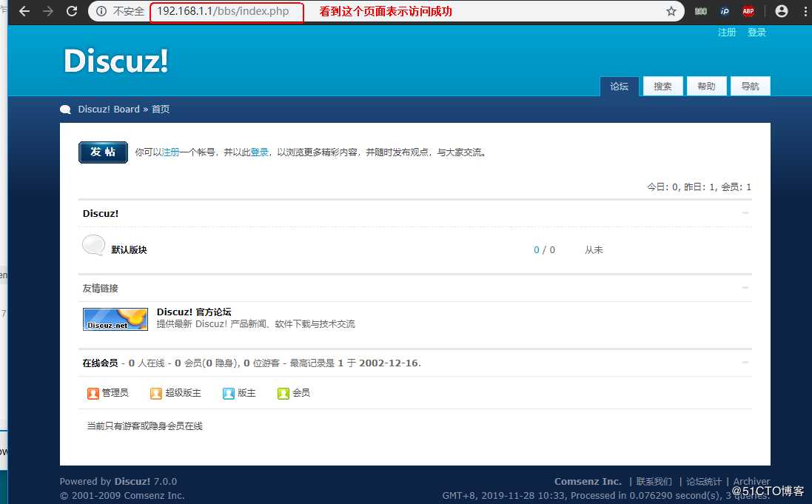Open the browser profile avatar icon
The height and width of the screenshot is (504, 812).
click(x=782, y=11)
